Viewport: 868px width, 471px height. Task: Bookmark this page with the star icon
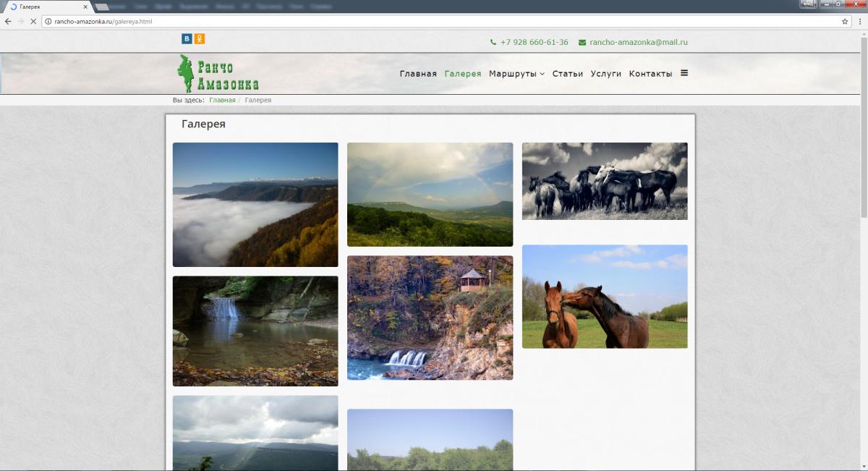point(844,22)
